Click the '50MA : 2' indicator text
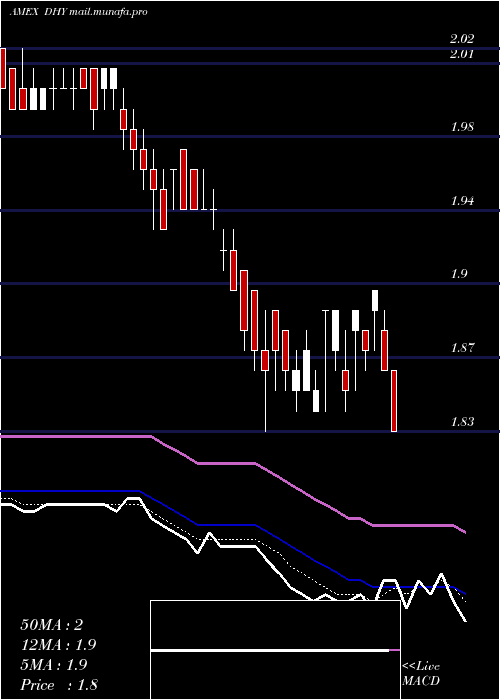 [52, 625]
